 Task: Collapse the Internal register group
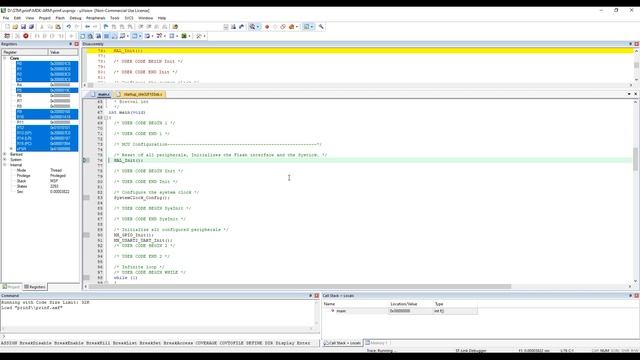[x=5, y=165]
